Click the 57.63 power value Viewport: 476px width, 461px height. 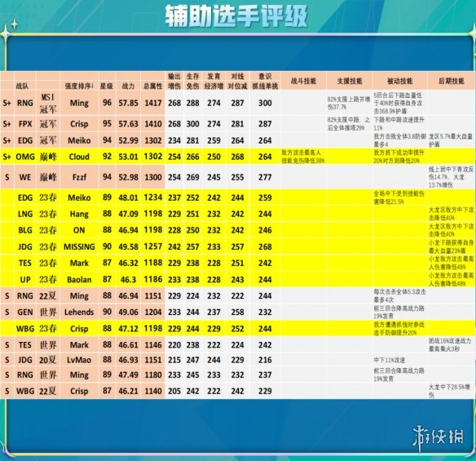pos(128,124)
